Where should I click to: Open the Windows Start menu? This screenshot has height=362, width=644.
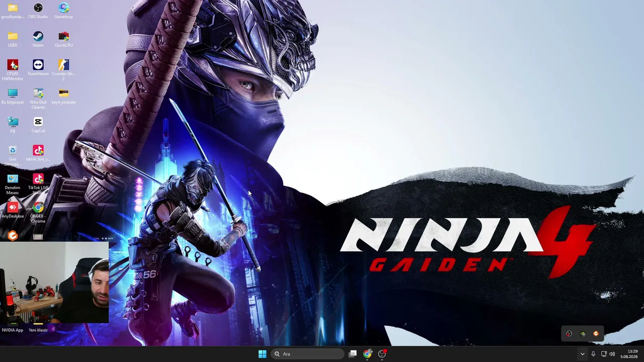tap(262, 354)
